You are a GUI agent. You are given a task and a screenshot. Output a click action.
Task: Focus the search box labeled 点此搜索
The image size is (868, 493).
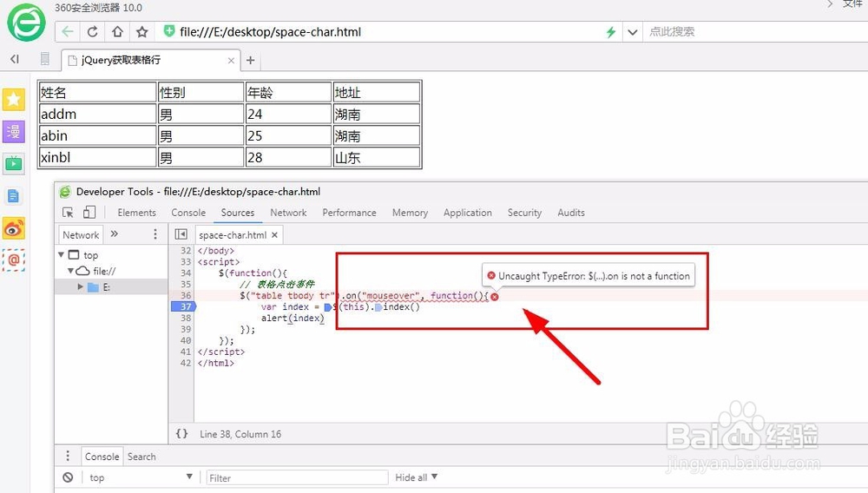pyautogui.click(x=755, y=31)
